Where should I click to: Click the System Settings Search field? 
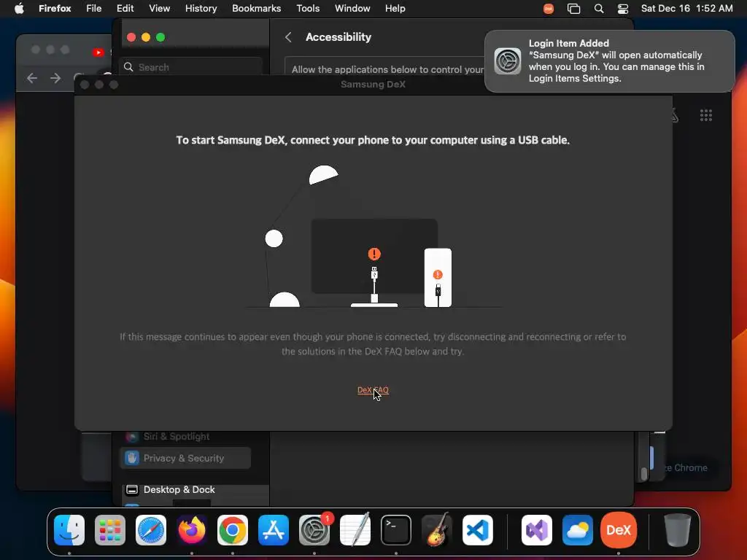click(x=190, y=67)
